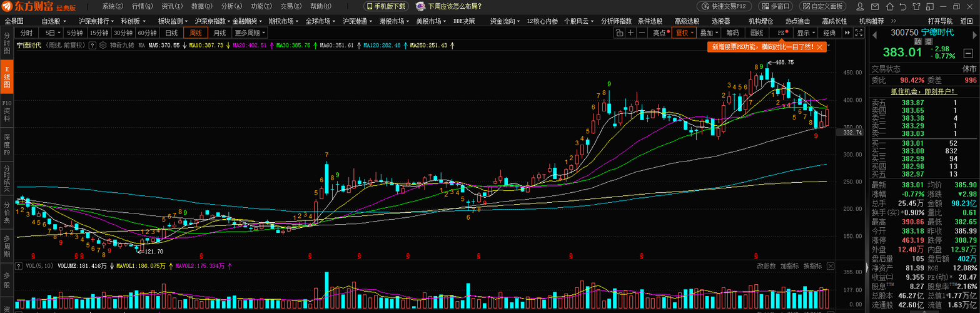Viewport: 980px width, 313px height.
Task: Open the indicator settings gear icon
Action: coord(103,46)
